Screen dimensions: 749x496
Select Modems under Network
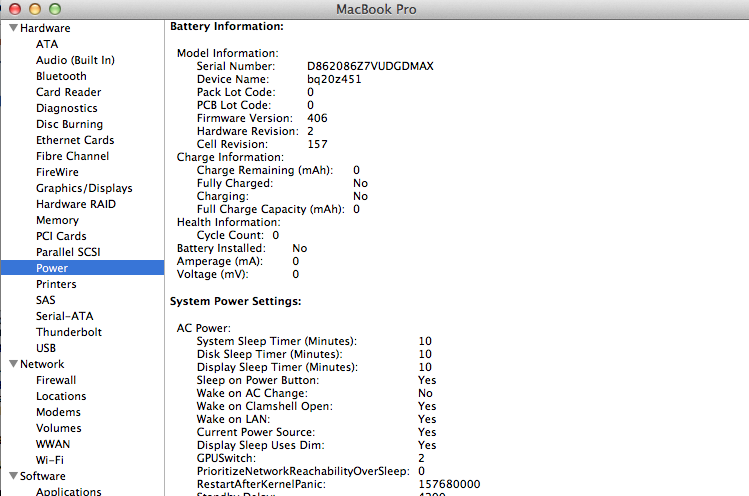58,412
